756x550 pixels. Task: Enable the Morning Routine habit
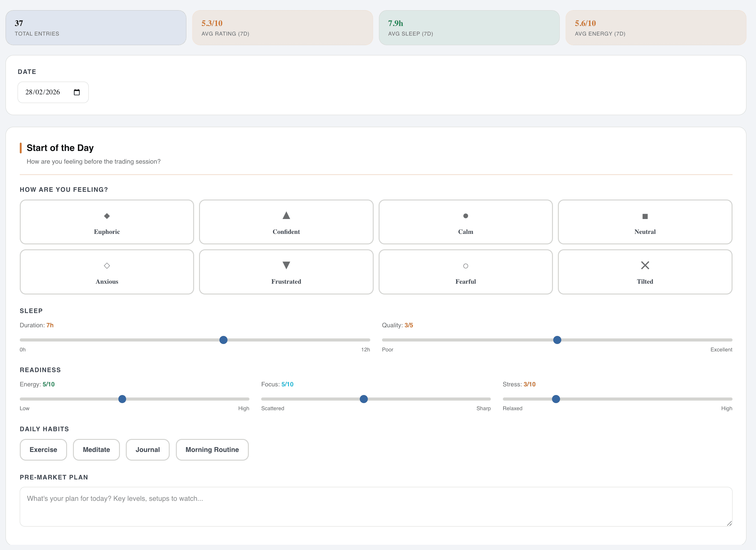tap(212, 449)
